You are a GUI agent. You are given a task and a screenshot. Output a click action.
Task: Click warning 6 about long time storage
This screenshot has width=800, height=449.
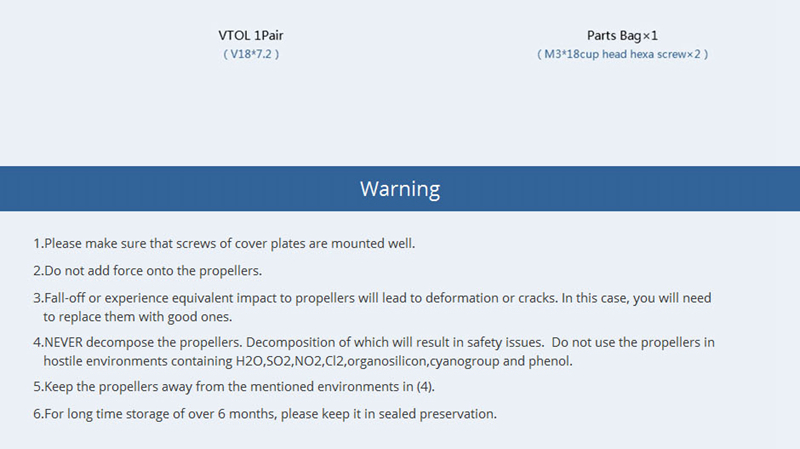point(265,413)
